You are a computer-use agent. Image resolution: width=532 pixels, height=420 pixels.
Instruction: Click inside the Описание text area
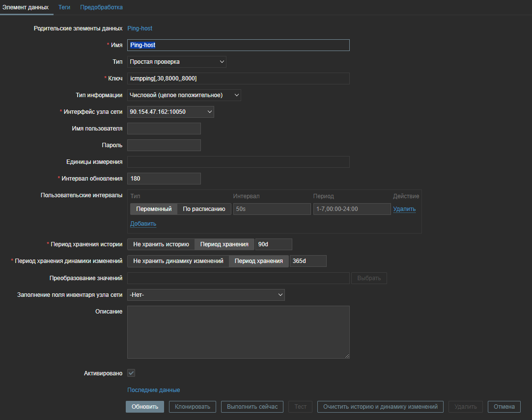pyautogui.click(x=238, y=332)
